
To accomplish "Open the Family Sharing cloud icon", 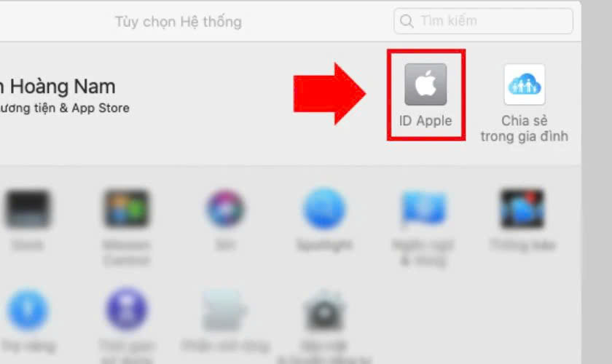I will tap(524, 84).
